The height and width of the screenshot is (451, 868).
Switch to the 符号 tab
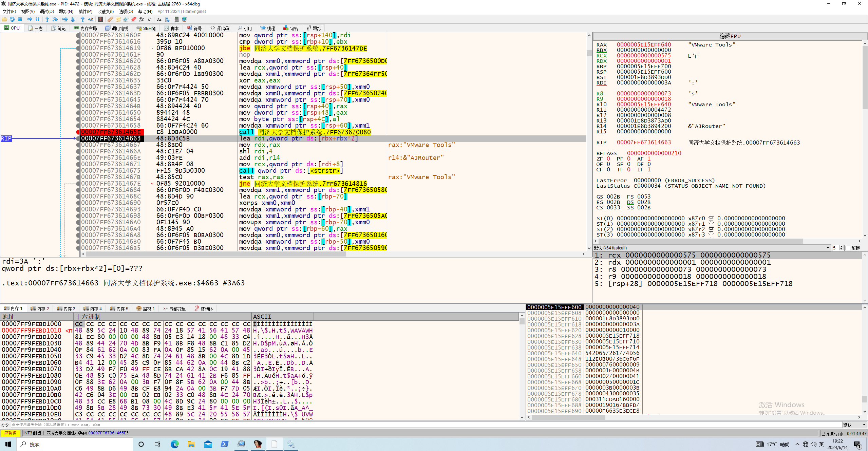(x=194, y=28)
